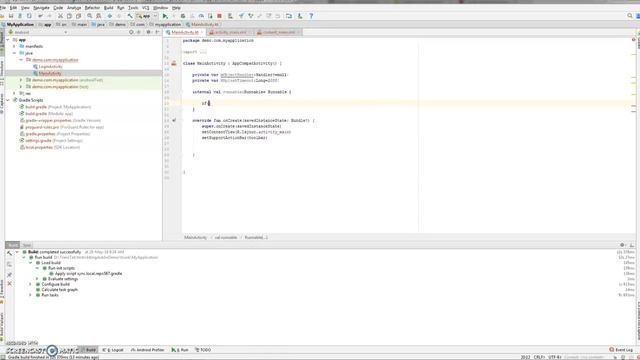This screenshot has width=640, height=360.
Task: Click the Debug app bug icon
Action: [183, 16]
